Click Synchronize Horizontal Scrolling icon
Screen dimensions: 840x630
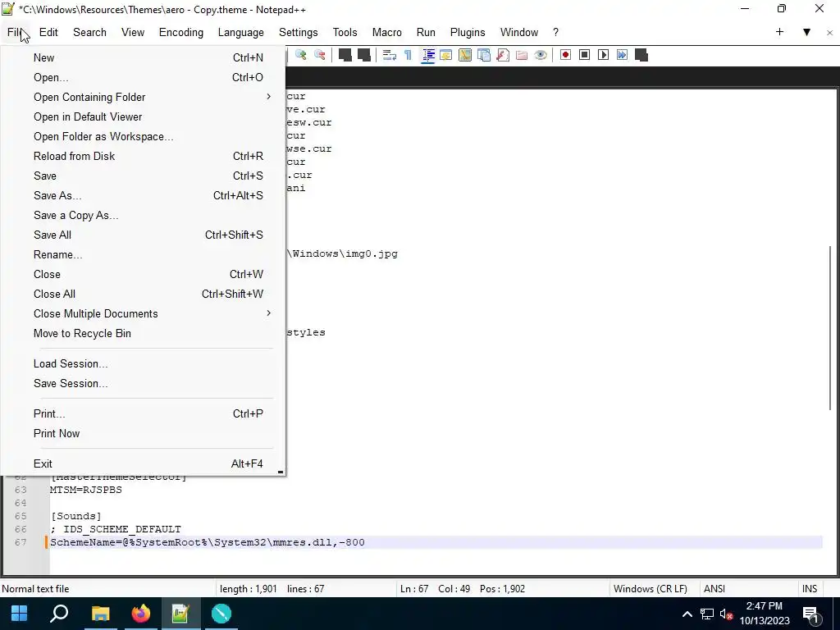[x=363, y=55]
